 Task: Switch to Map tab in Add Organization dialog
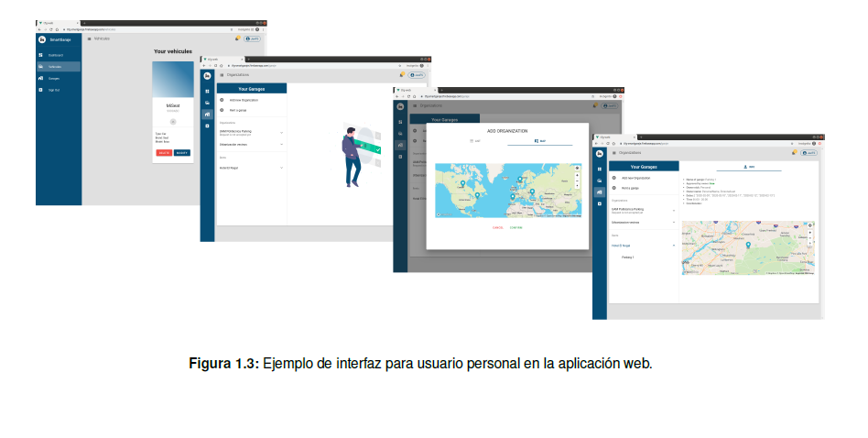pos(539,141)
